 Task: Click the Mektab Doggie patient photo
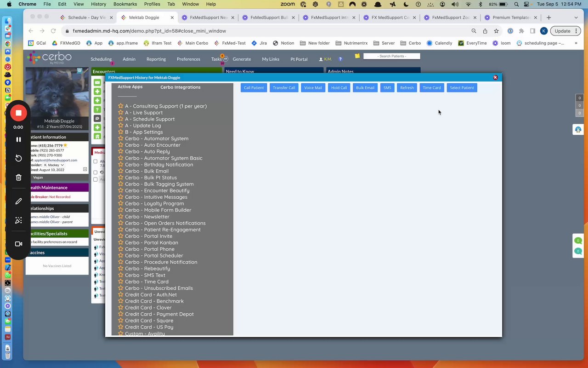(57, 92)
